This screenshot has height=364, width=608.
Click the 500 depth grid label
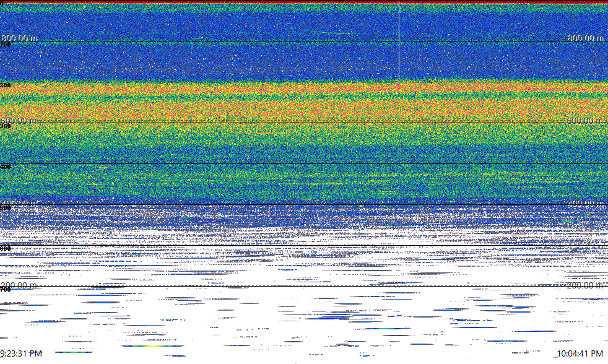6,208
